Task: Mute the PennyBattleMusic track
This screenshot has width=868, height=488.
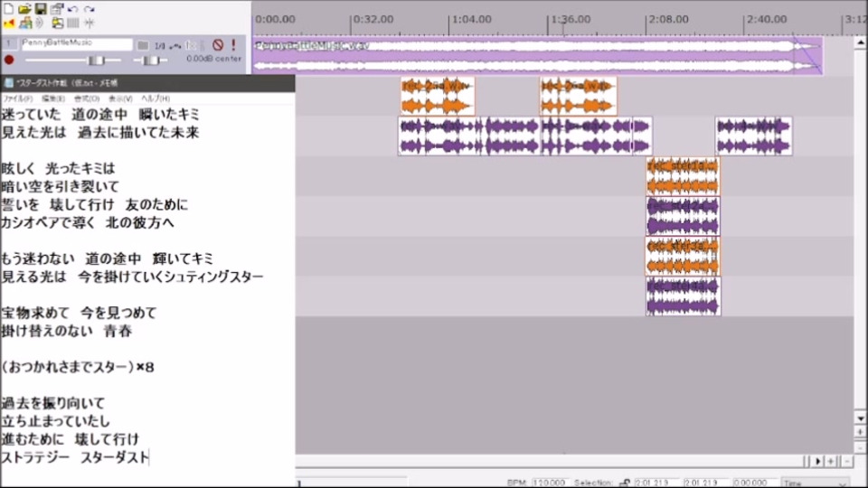Action: click(218, 45)
